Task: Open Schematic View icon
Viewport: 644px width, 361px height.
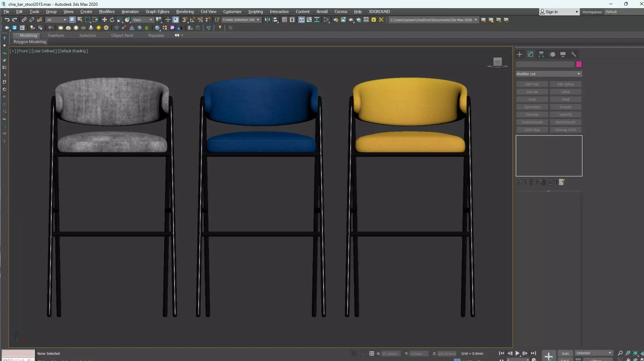Action: click(317, 20)
